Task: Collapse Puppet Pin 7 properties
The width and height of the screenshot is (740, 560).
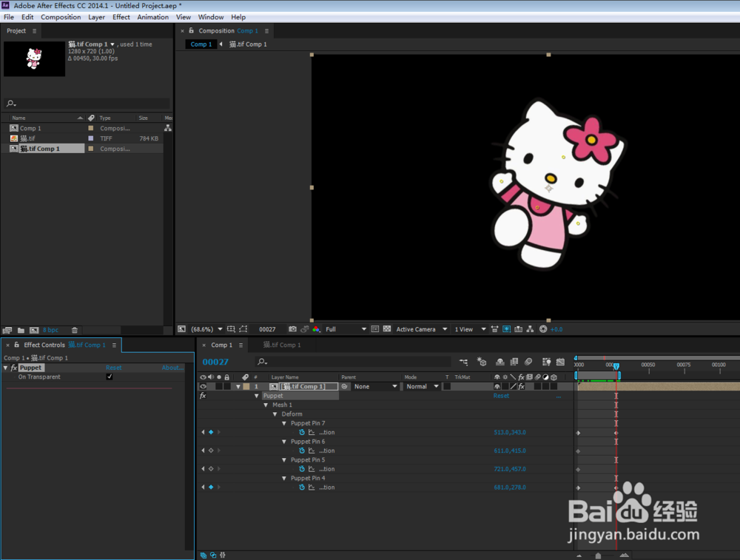Action: [x=284, y=423]
